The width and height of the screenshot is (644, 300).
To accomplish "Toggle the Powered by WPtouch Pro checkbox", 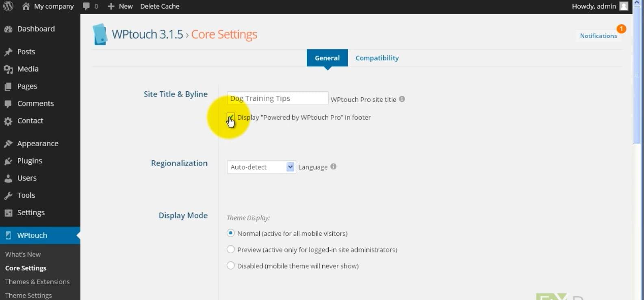I will [x=231, y=117].
